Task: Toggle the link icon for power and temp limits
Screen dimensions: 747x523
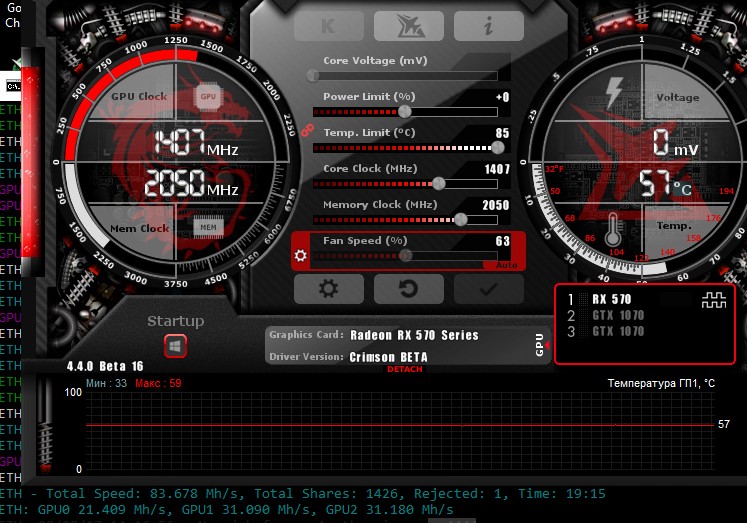Action: point(307,130)
